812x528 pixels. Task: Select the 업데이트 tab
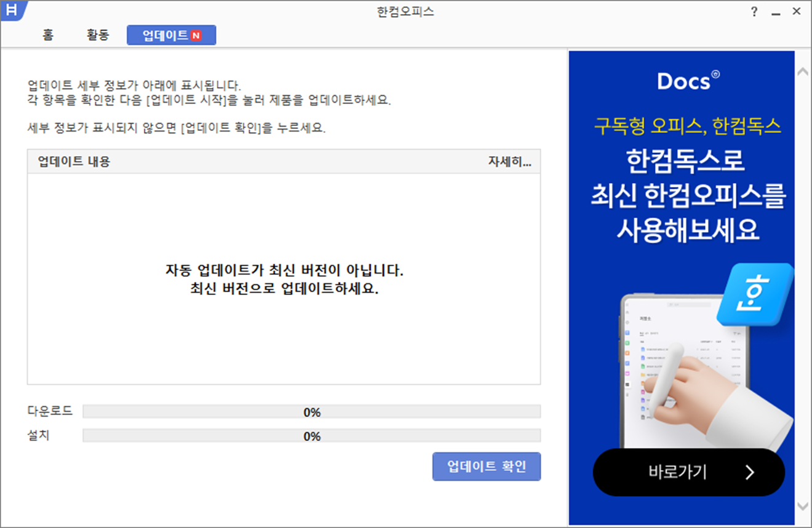coord(171,36)
